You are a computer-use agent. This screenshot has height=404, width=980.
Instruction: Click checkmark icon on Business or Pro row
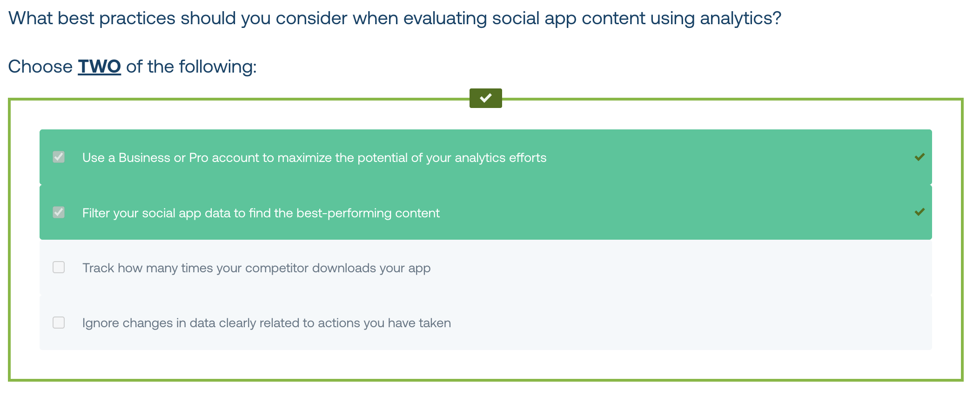pos(919,157)
